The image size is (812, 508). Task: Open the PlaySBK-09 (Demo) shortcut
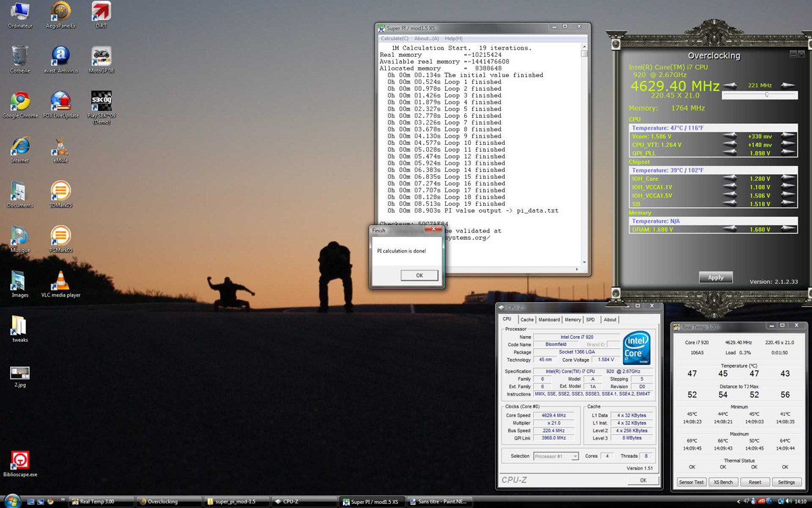101,108
